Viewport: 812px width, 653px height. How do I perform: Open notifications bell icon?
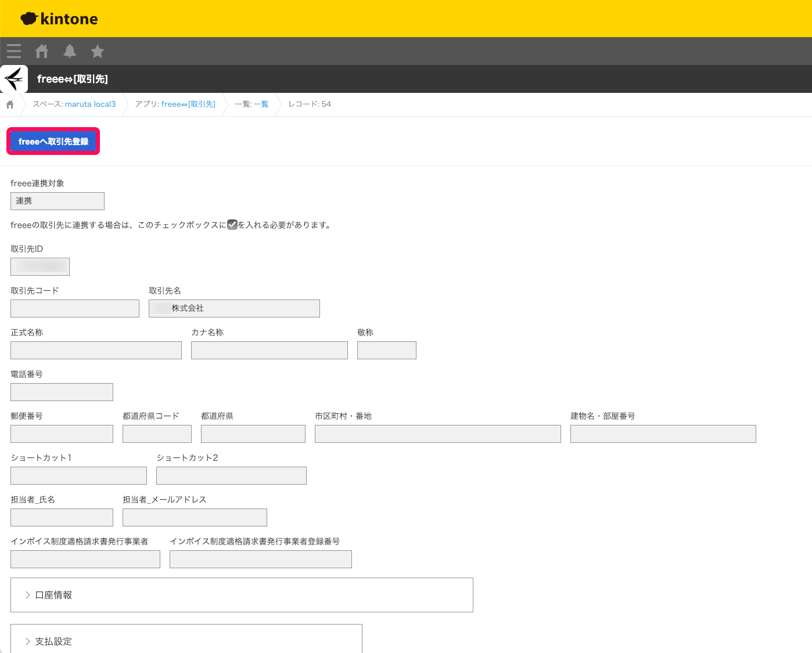[x=70, y=51]
